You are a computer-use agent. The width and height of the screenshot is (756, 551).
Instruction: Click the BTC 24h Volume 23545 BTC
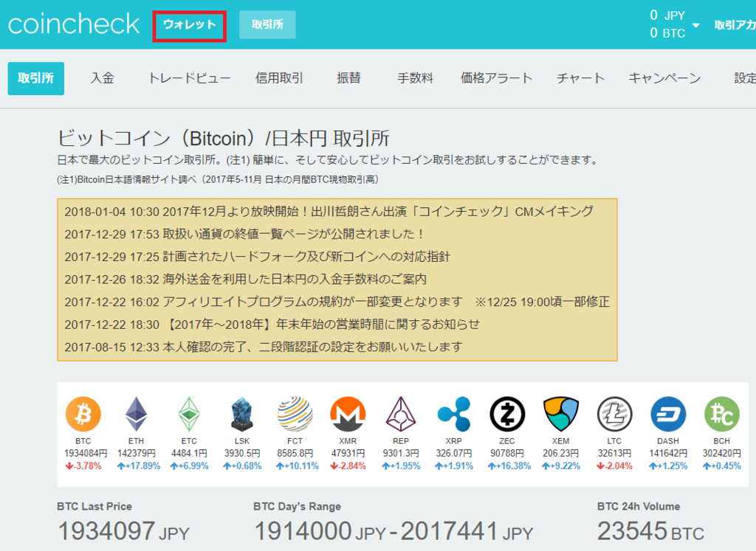point(651,531)
